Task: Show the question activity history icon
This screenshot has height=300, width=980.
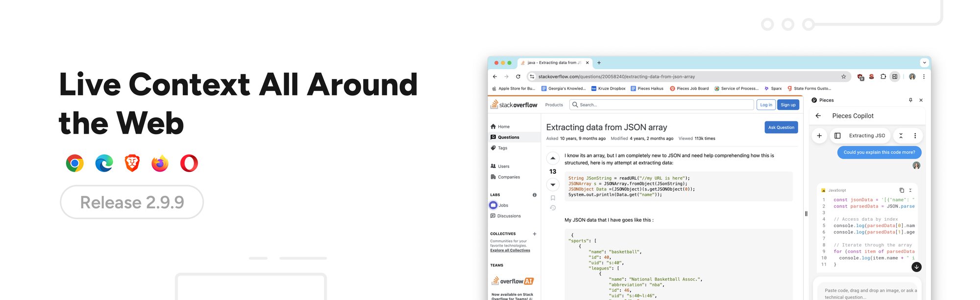Action: 553,208
